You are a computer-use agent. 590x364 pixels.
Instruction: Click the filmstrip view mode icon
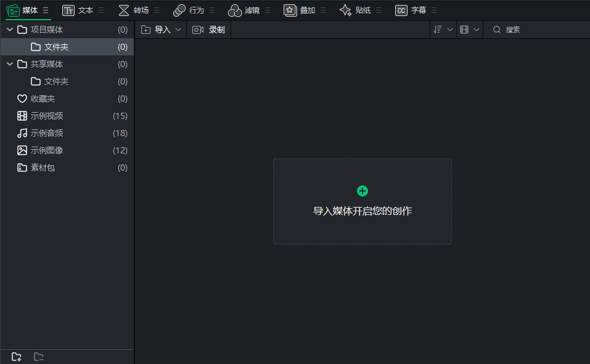tap(464, 30)
